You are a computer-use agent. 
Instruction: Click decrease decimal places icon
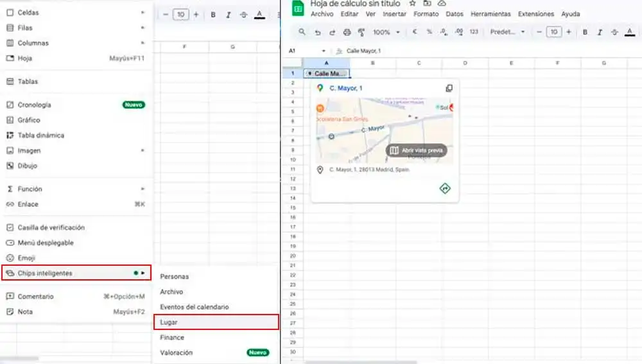click(444, 32)
